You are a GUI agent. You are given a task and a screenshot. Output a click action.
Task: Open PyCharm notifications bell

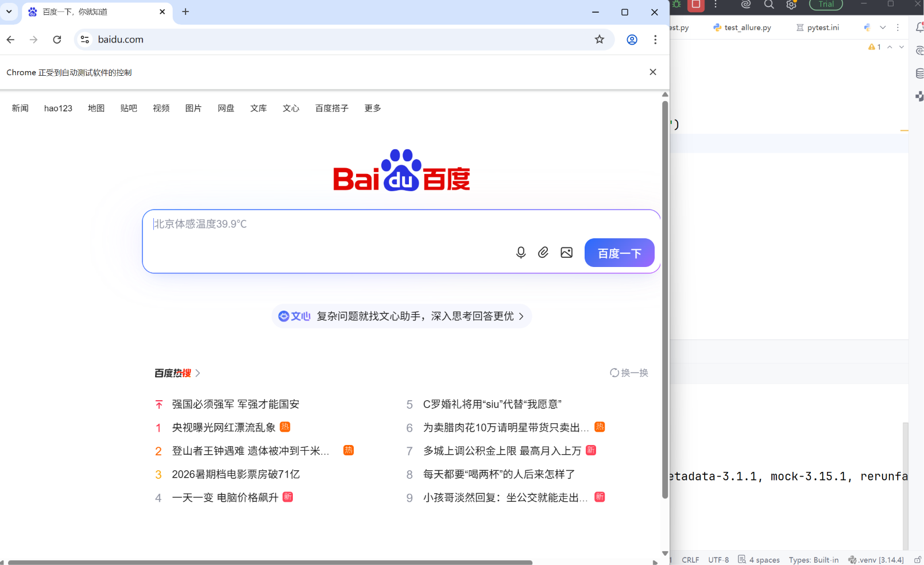coord(919,27)
